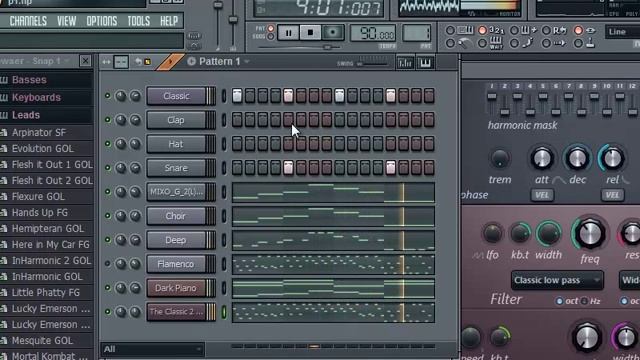Select the Hat channel button
The height and width of the screenshot is (360, 640).
pos(176,144)
